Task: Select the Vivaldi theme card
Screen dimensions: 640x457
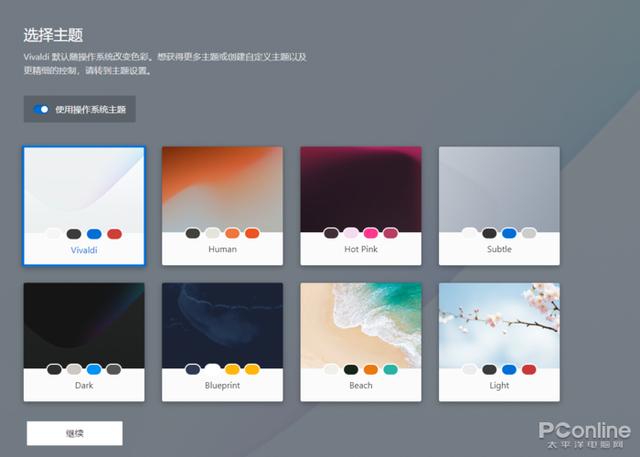Action: pyautogui.click(x=84, y=206)
